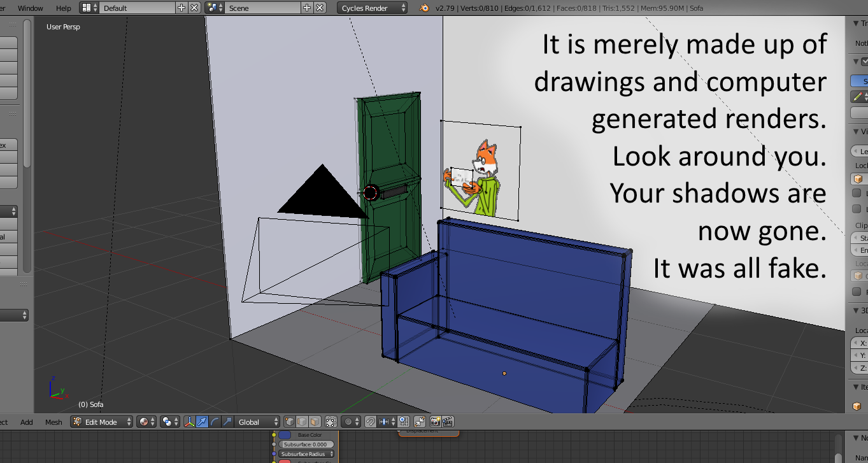Delete the current Scene with X button
Screen dimensions: 868x463
click(x=320, y=8)
